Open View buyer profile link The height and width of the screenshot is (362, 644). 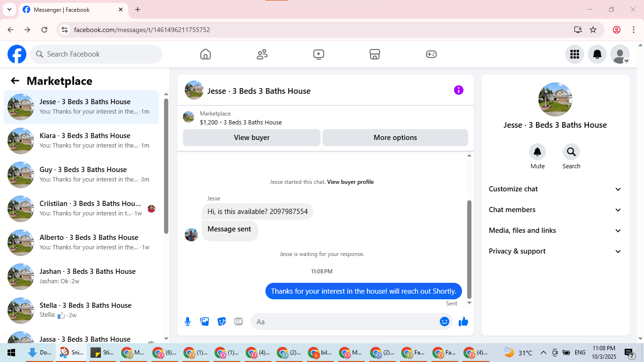[x=350, y=182]
